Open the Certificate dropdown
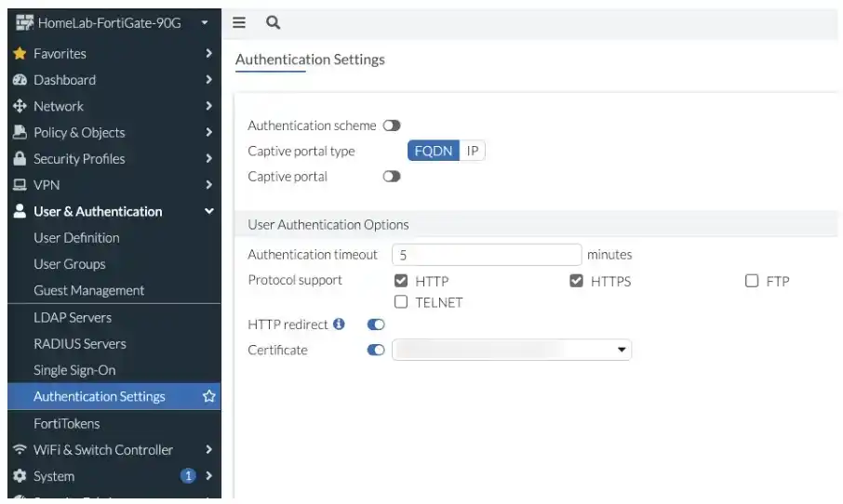This screenshot has width=843, height=504. 512,350
